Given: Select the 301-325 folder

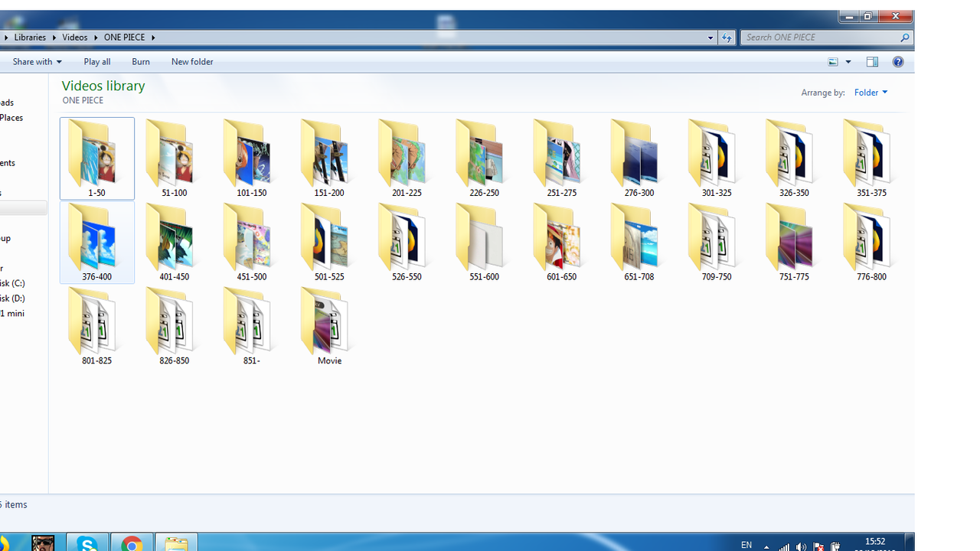Looking at the screenshot, I should pyautogui.click(x=717, y=158).
